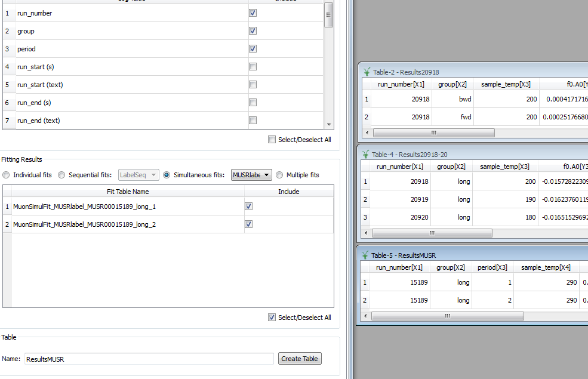Click the Create Table button
This screenshot has height=379, width=588.
click(x=300, y=358)
